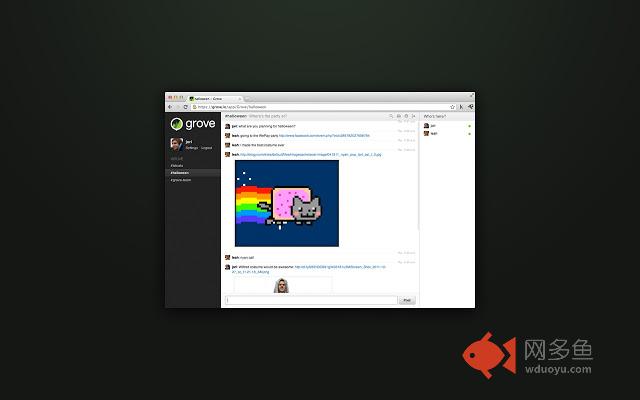
Task: Click the message input field
Action: tap(311, 299)
